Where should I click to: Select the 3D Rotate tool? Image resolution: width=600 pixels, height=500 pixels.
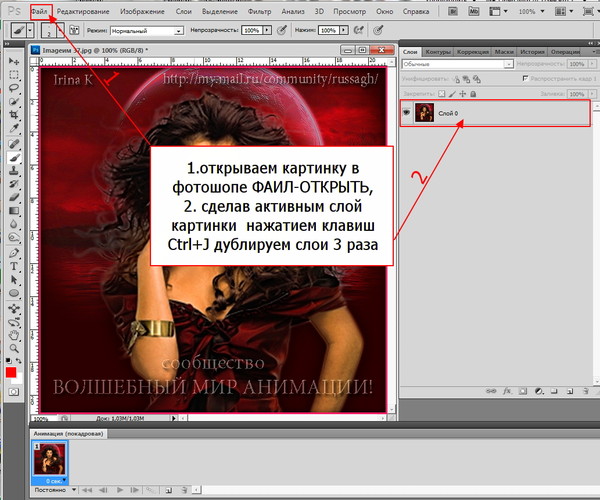14,309
